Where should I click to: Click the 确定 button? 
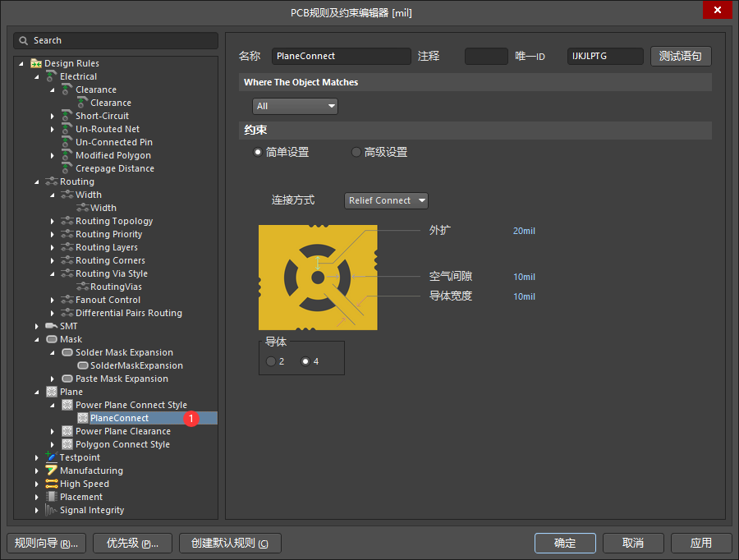[565, 543]
